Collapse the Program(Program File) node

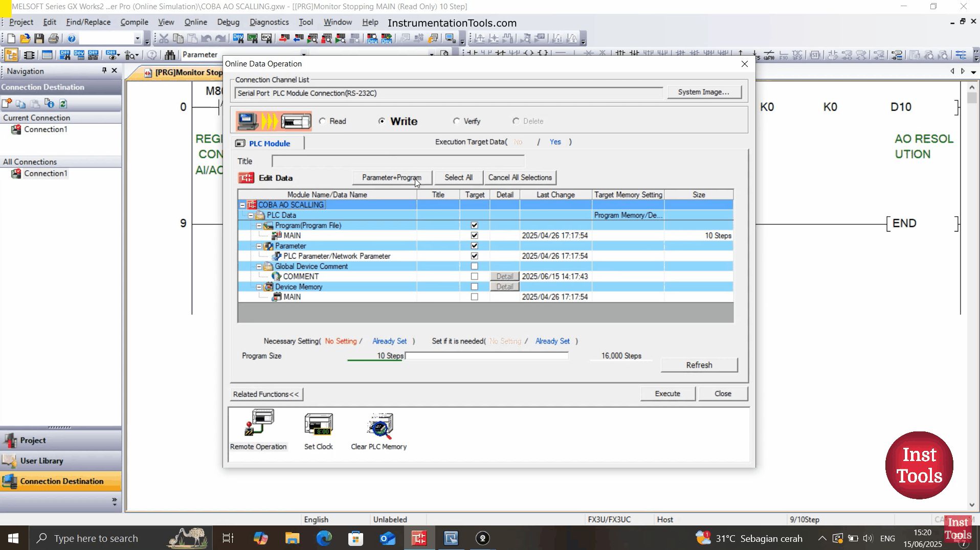[x=259, y=225]
